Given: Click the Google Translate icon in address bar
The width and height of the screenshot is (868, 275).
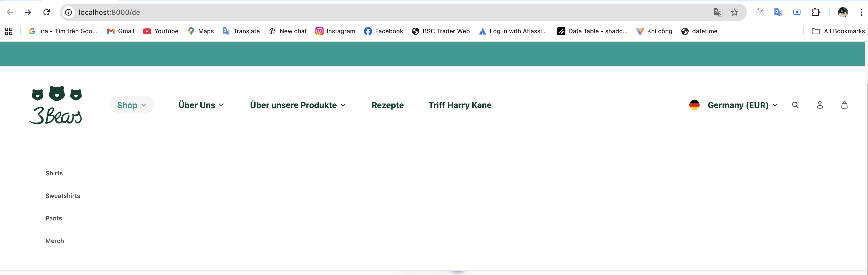Looking at the screenshot, I should 718,13.
